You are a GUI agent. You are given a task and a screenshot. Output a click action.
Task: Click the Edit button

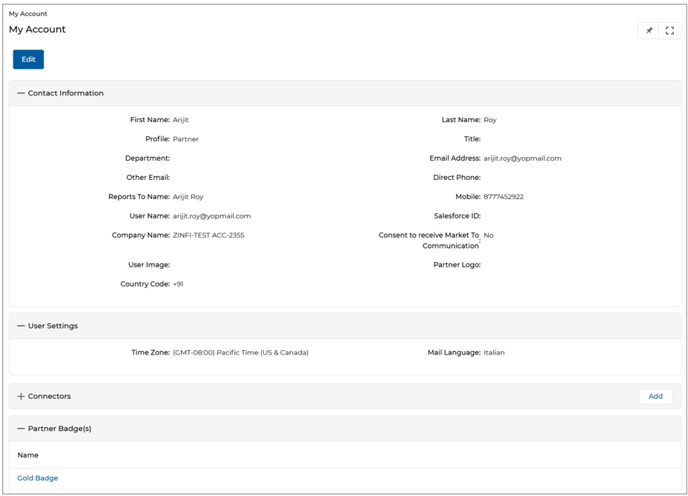(x=28, y=60)
